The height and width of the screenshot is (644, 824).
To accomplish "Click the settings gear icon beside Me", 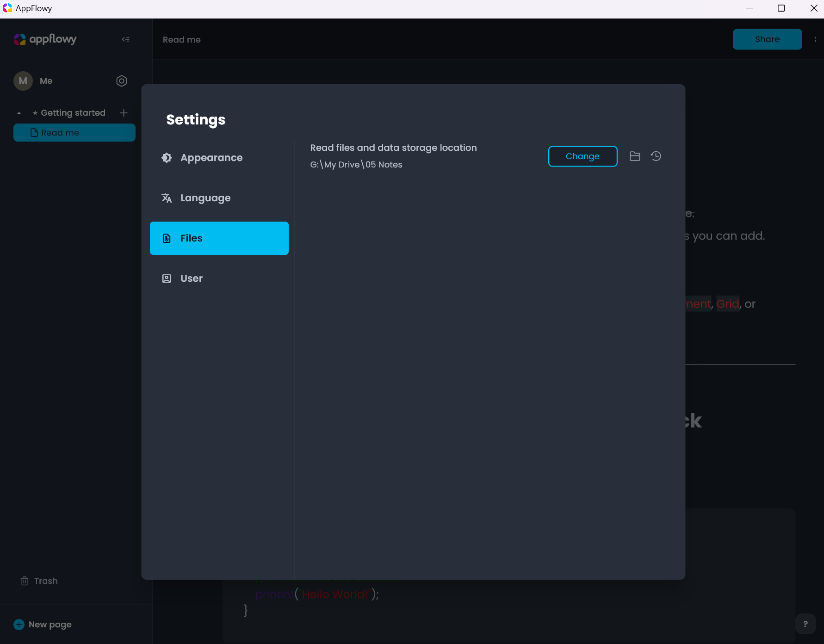I will click(121, 81).
